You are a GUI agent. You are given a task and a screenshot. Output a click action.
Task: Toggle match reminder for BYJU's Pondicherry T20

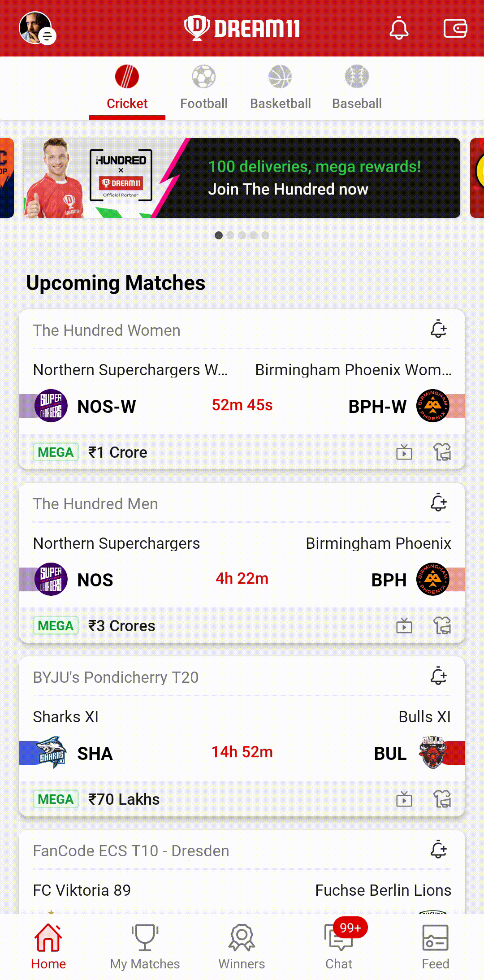click(x=439, y=676)
